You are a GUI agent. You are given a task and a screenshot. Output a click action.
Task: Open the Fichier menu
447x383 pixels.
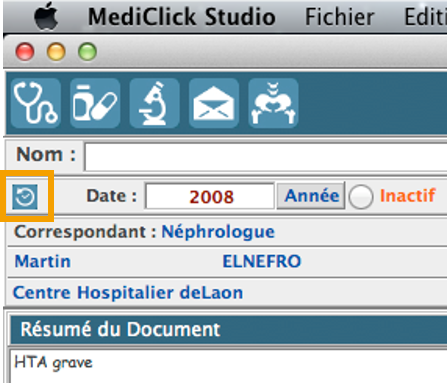point(340,17)
